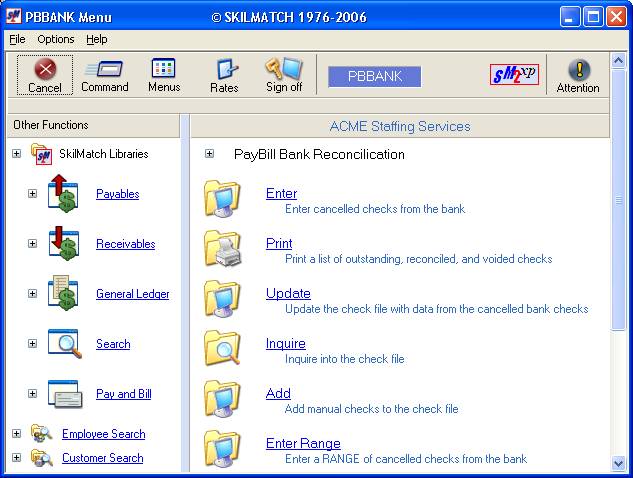
Task: Expand the Pay and Bill tree node
Action: pyautogui.click(x=32, y=394)
